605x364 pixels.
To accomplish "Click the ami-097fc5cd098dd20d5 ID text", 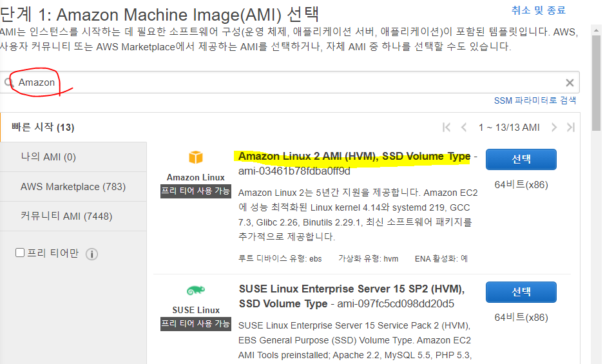I will click(396, 304).
